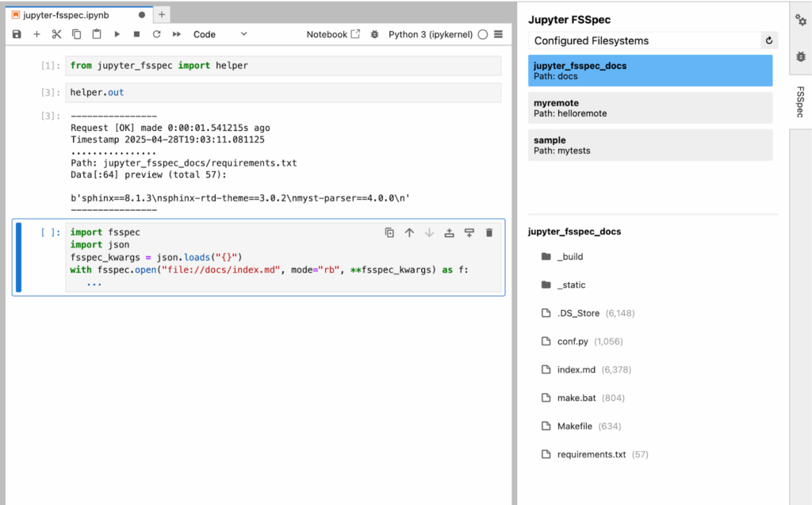
Task: Select Makefile in file tree
Action: [x=580, y=426]
